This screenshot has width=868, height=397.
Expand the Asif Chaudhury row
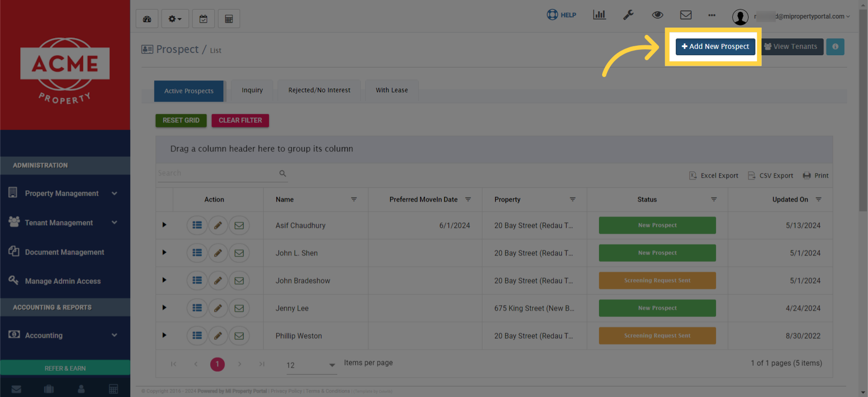(165, 225)
